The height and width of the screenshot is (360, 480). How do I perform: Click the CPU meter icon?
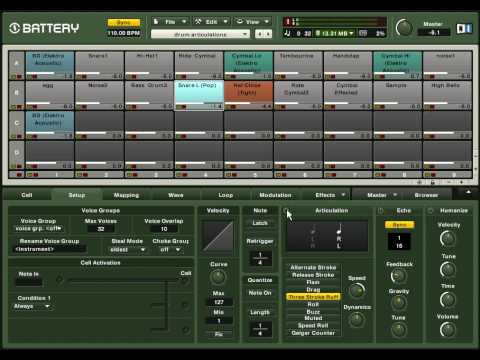[x=363, y=33]
